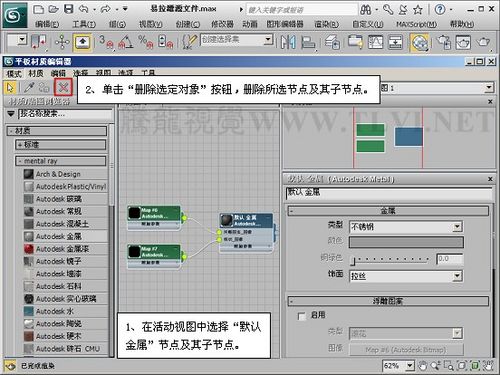
Task: Click delete selected button in material editor
Action: click(x=63, y=88)
